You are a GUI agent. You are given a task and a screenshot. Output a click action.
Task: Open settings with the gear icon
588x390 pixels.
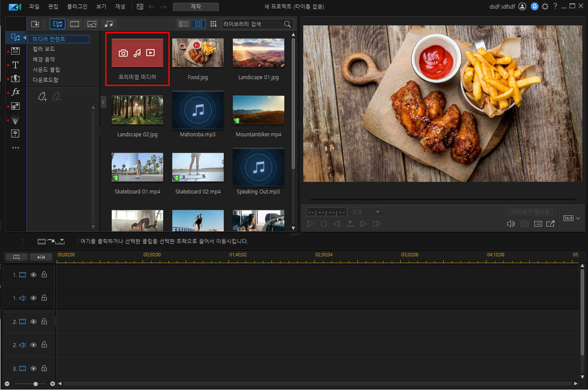(x=545, y=6)
